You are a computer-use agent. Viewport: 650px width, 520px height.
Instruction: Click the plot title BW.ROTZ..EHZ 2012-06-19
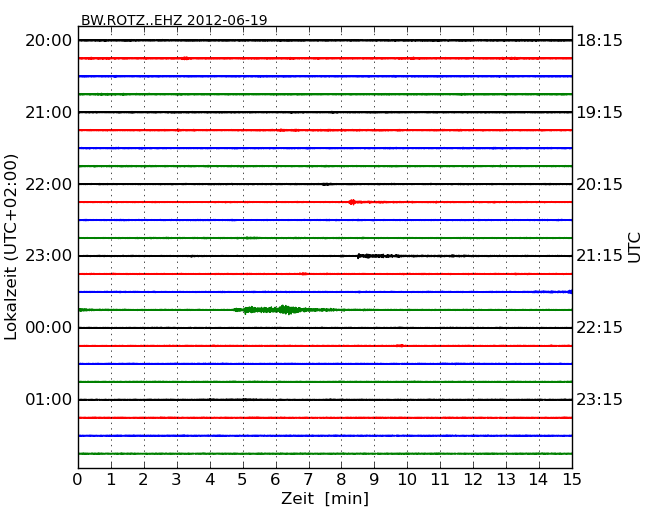click(174, 20)
